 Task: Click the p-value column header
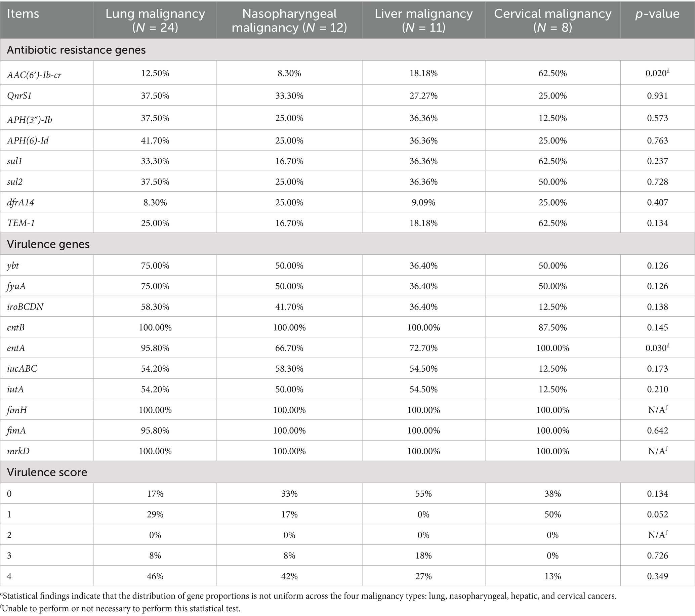[657, 14]
